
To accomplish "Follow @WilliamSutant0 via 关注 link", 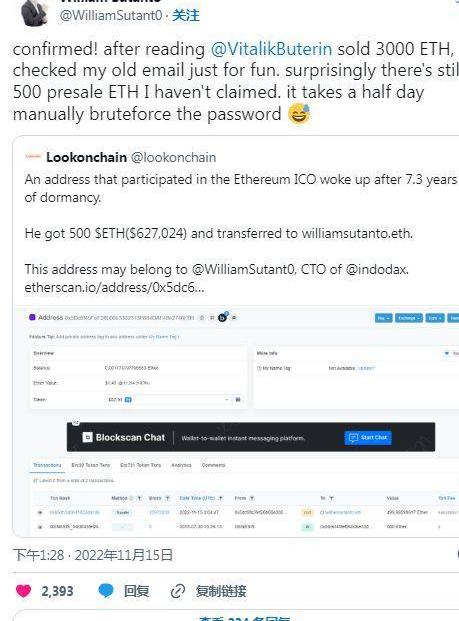I will tap(186, 15).
